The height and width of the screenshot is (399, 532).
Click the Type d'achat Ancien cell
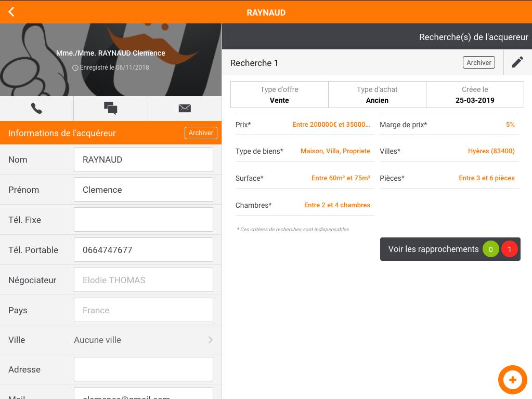(377, 95)
